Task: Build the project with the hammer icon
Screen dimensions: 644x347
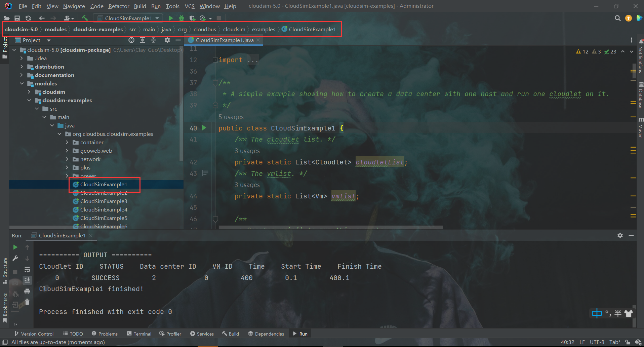Action: pyautogui.click(x=85, y=18)
